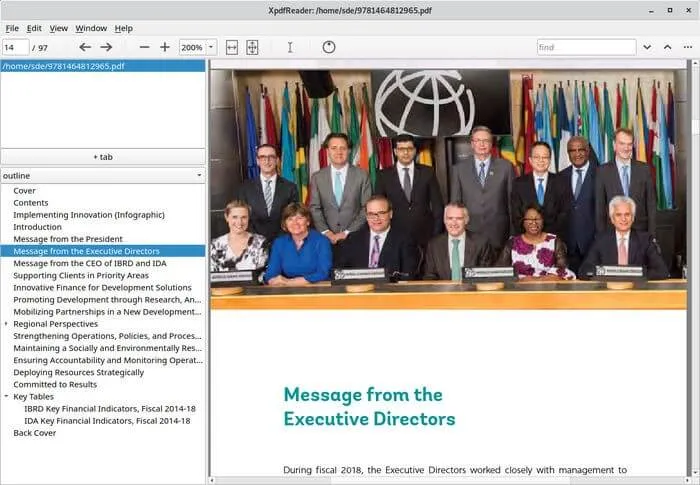Open the File menu

coord(12,28)
